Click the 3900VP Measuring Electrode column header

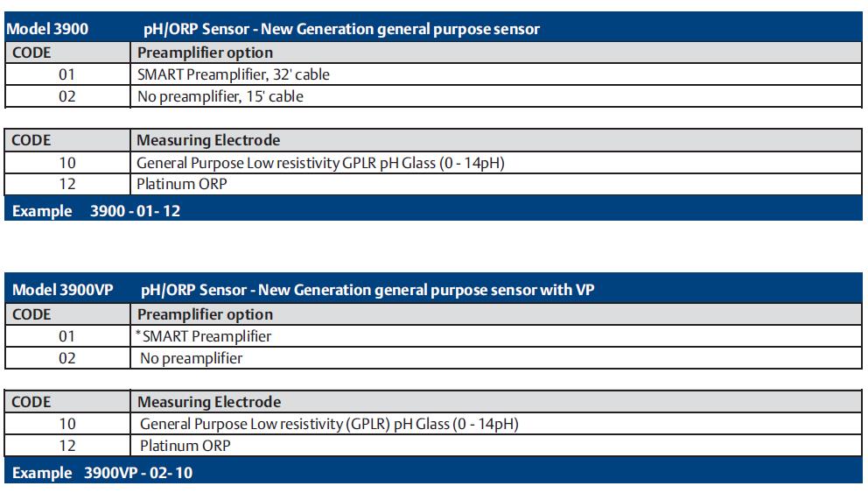pos(209,402)
